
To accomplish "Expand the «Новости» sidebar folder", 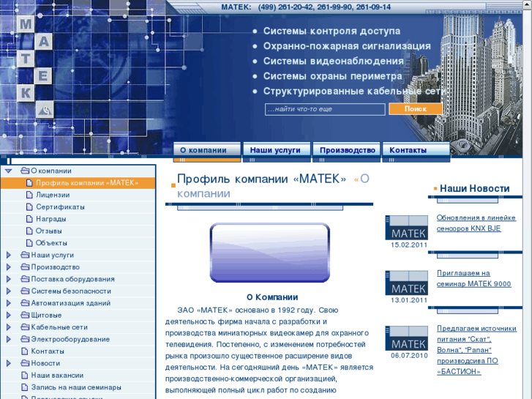I will pyautogui.click(x=9, y=363).
